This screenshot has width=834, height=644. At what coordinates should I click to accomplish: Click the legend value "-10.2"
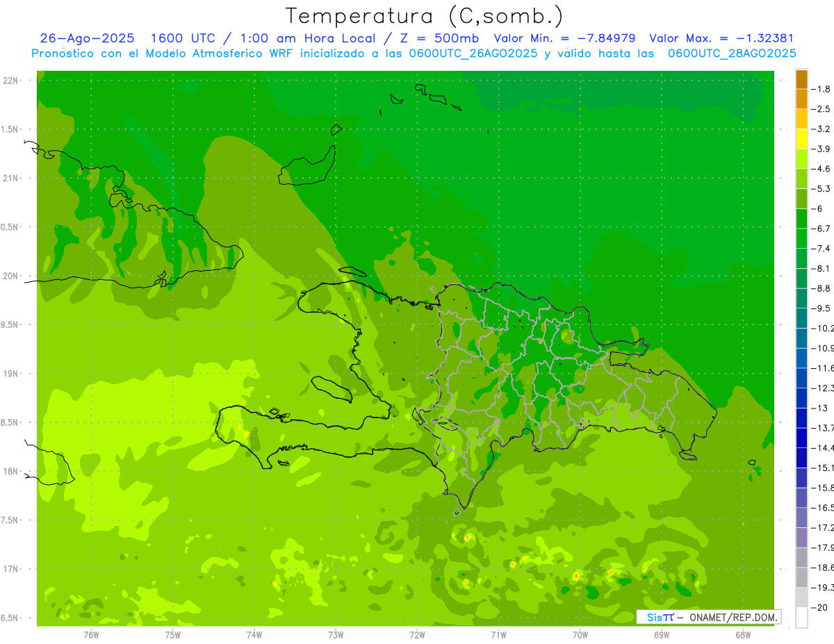822,328
